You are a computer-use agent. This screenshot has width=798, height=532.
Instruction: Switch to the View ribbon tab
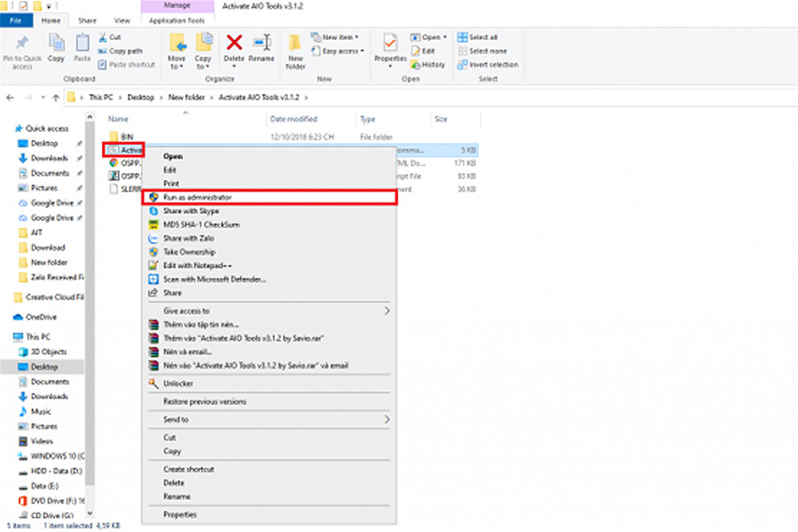[122, 20]
